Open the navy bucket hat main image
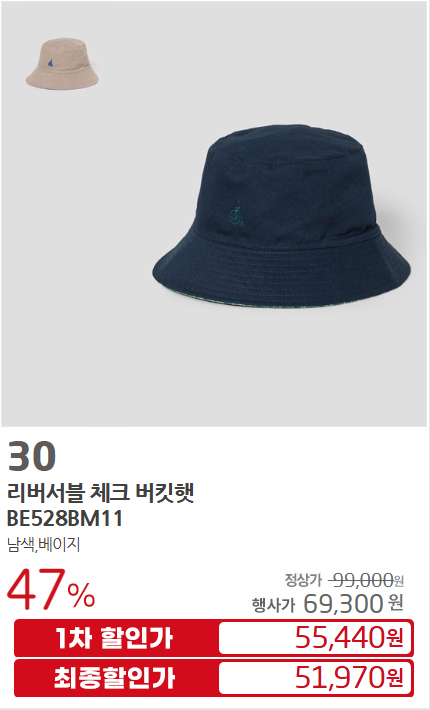 282,216
